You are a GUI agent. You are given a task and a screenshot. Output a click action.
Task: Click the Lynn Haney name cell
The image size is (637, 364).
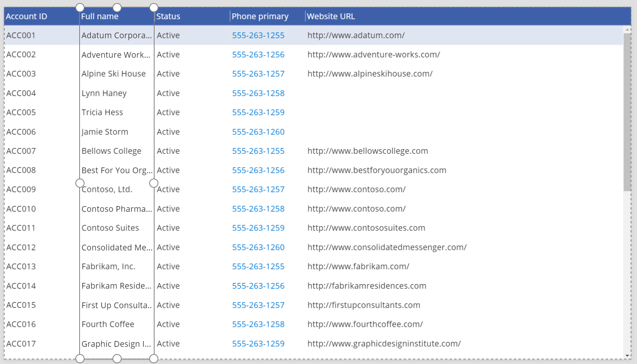coord(104,93)
